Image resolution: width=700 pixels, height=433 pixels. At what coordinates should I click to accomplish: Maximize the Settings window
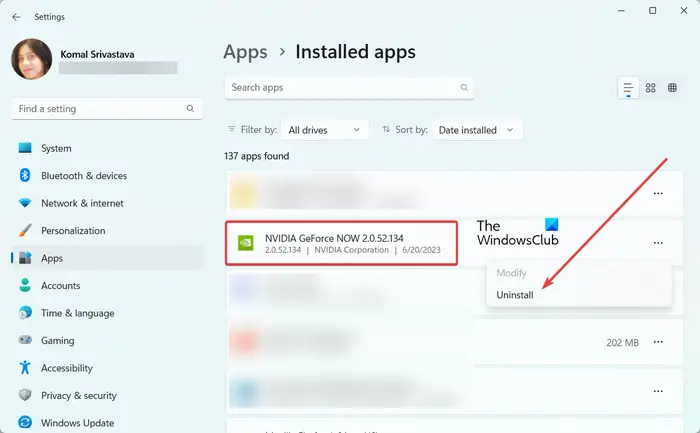click(653, 10)
